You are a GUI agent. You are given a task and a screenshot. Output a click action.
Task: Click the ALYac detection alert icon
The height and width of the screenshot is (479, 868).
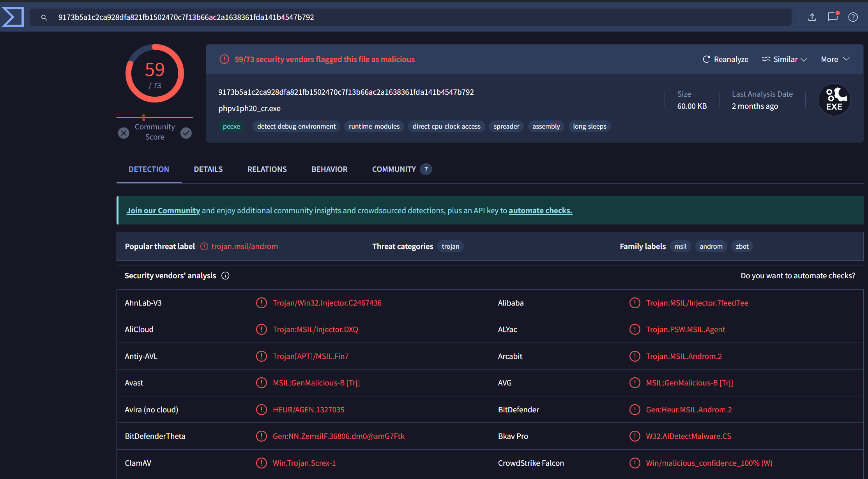pyautogui.click(x=635, y=329)
